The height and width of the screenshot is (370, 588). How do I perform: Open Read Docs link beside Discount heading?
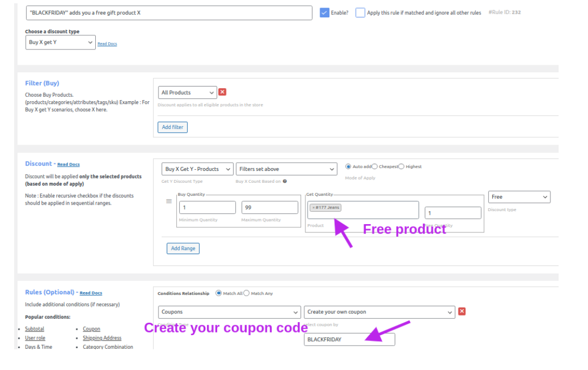click(69, 164)
